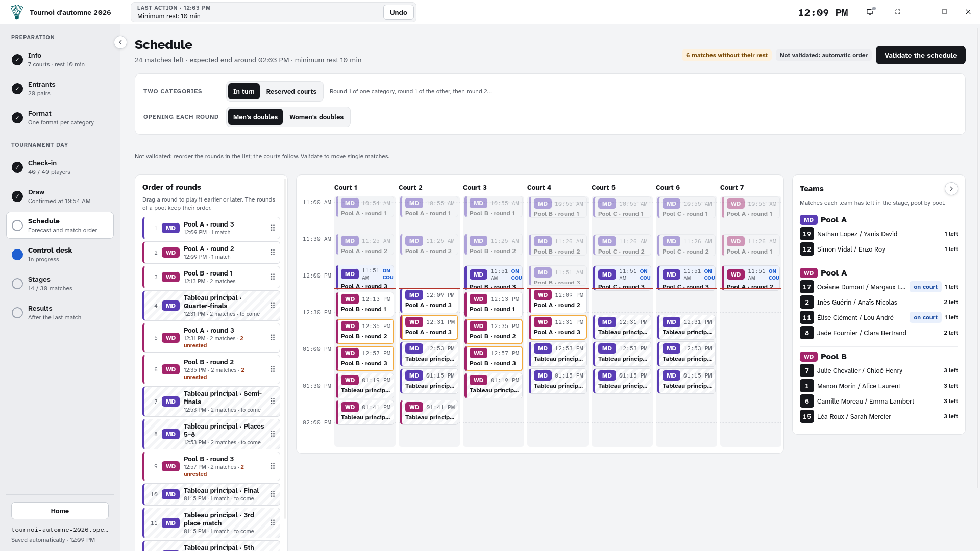Open the Check-in step
Image resolution: width=980 pixels, height=551 pixels.
click(x=60, y=167)
